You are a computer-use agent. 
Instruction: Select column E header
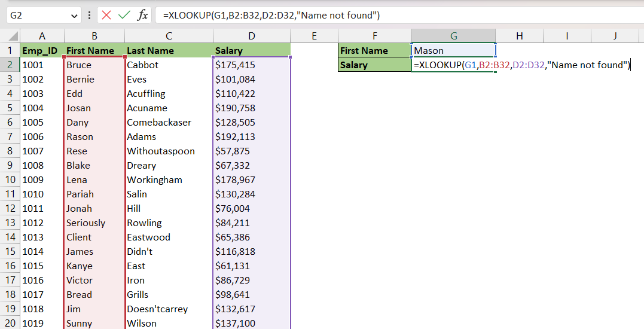click(314, 36)
